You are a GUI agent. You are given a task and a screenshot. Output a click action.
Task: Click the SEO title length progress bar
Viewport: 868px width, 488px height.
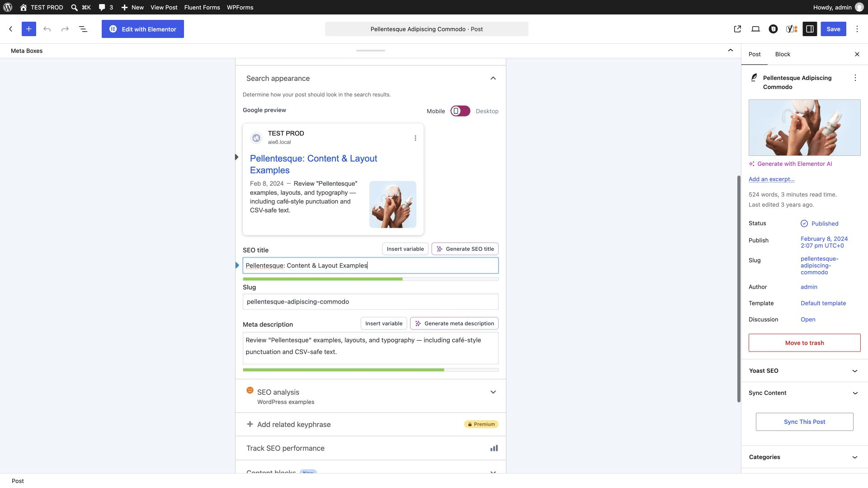[x=371, y=279]
